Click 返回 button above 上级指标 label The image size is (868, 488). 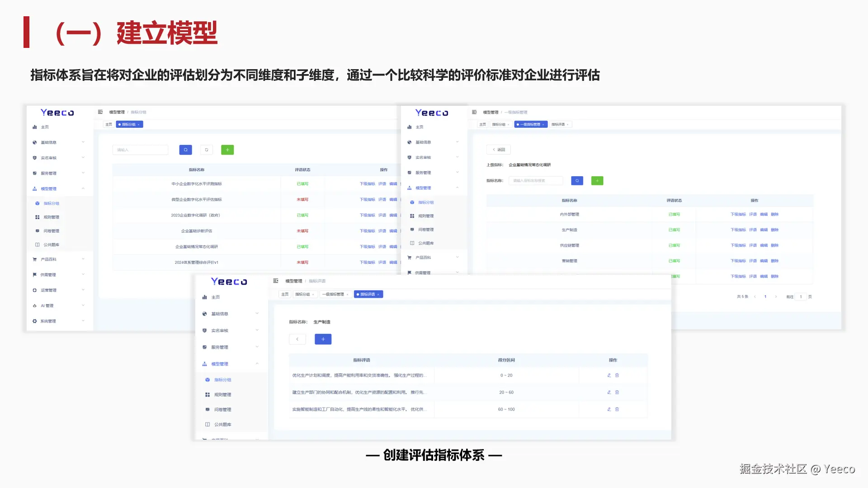499,150
